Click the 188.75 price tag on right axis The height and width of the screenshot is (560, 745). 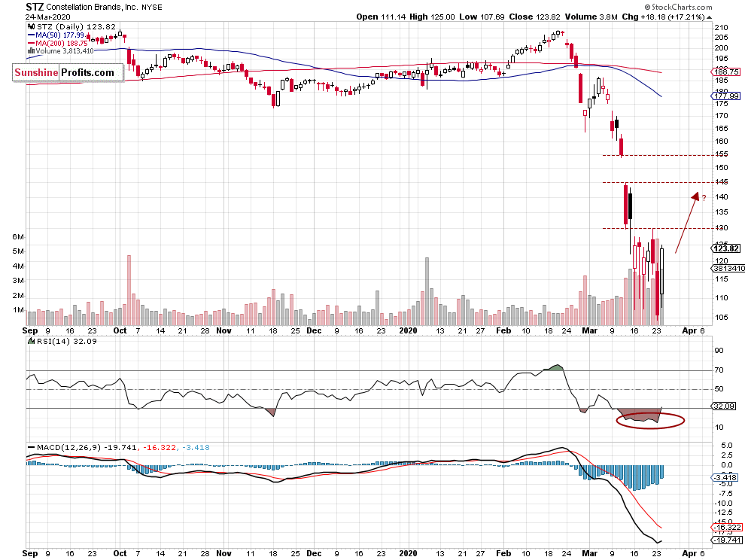tap(726, 72)
